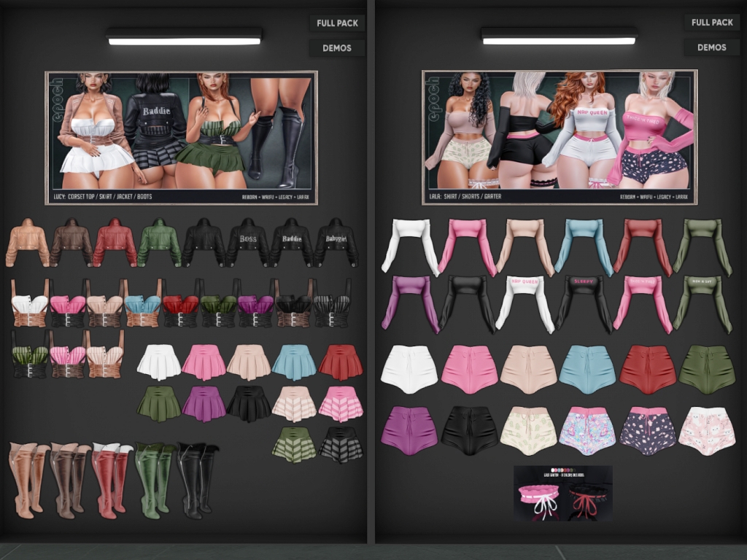Viewport: 747px width, 560px height.
Task: Select the light blue pleated skirt
Action: [x=294, y=362]
